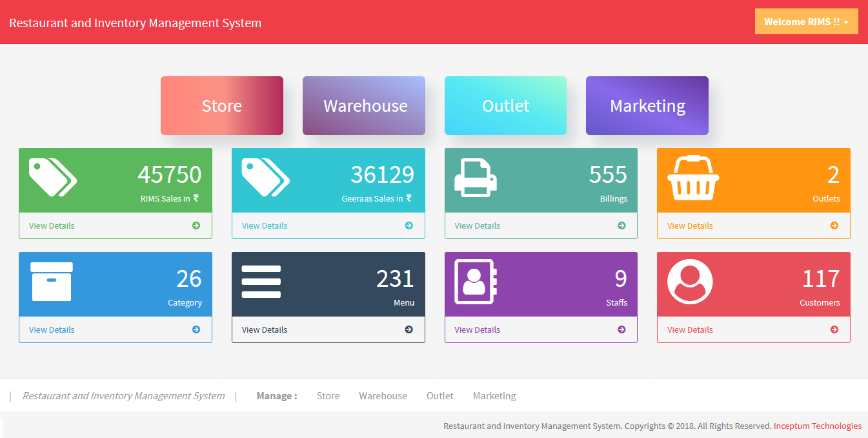Click the archive box icon on Category card

(x=52, y=282)
